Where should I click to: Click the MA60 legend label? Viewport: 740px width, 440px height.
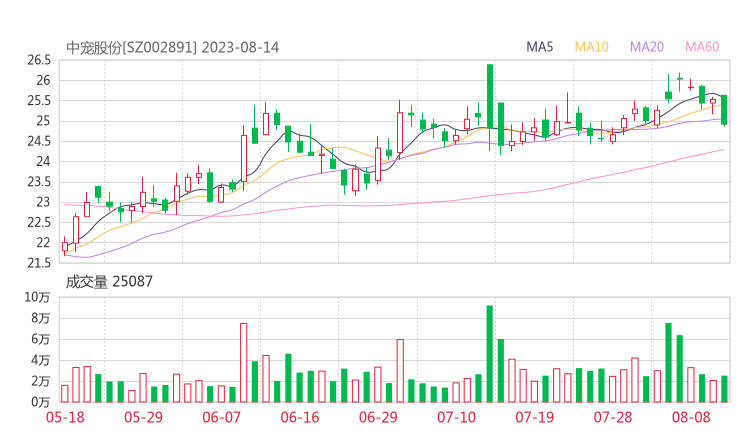point(702,47)
